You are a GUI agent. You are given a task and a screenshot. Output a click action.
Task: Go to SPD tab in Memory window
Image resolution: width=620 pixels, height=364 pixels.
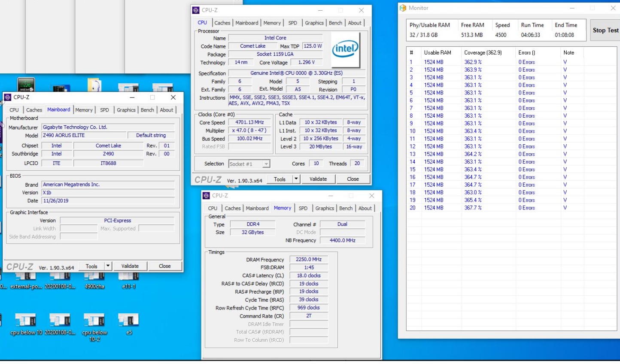(303, 209)
